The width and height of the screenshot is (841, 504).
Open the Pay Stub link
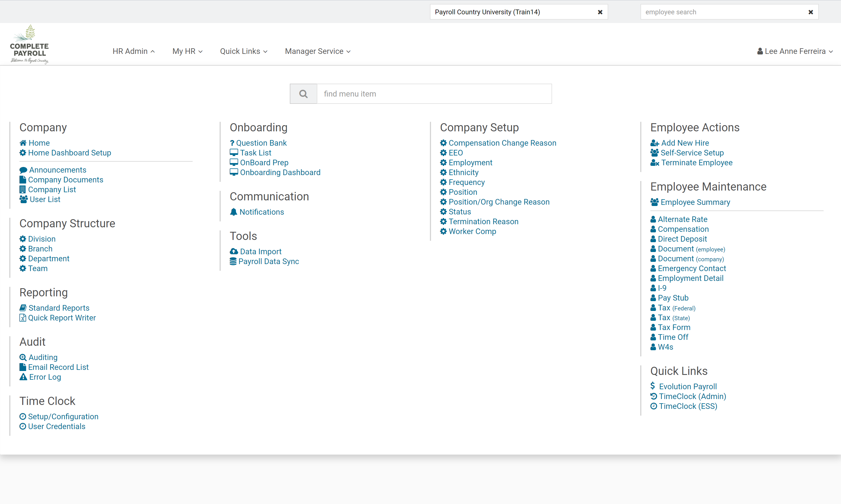pyautogui.click(x=673, y=298)
